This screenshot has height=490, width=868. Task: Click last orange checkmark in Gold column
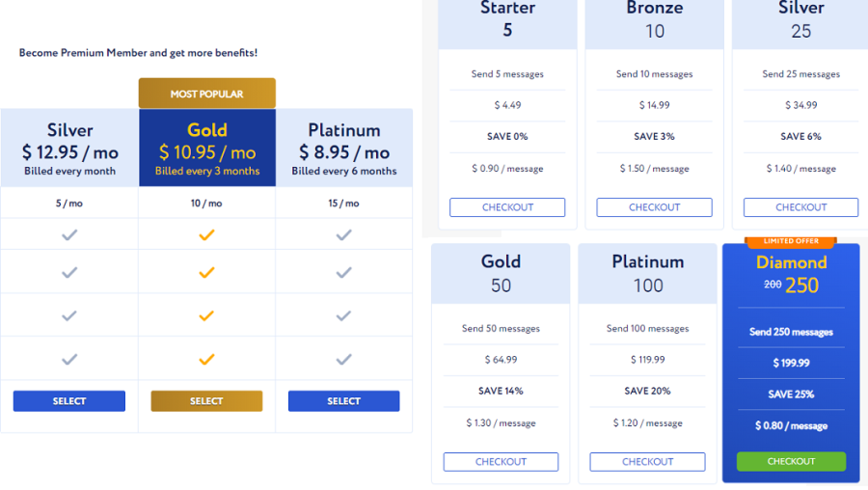click(206, 360)
